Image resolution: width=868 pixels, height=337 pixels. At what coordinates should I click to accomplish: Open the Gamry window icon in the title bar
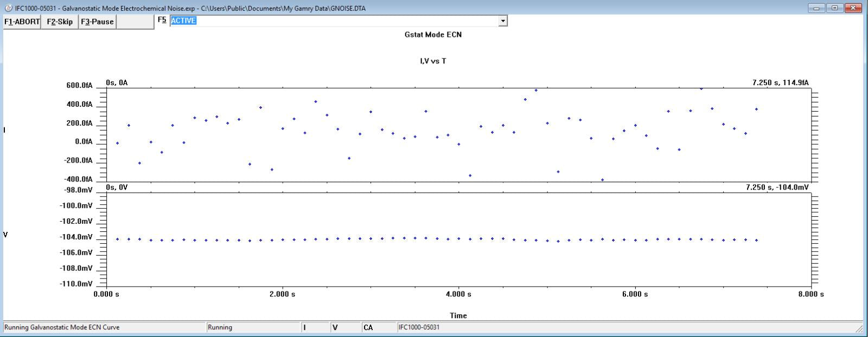[8, 8]
